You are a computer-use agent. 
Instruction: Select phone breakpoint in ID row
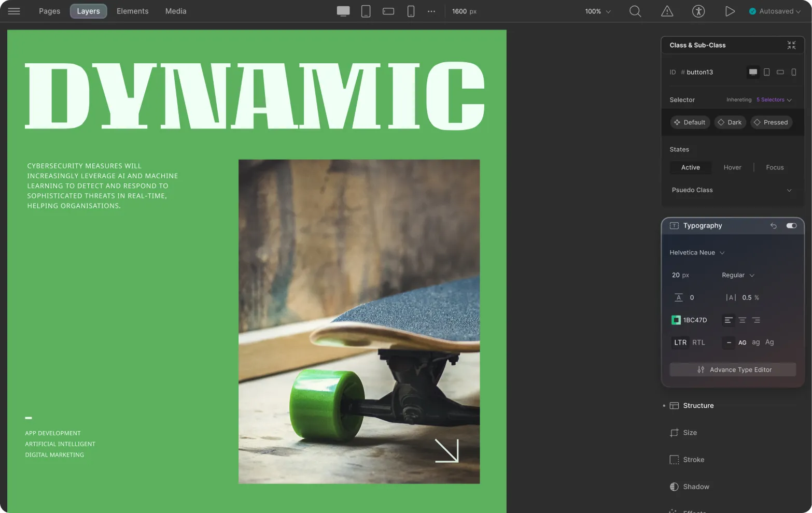click(793, 72)
